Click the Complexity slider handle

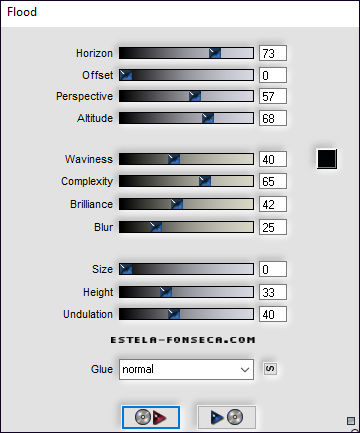click(205, 181)
